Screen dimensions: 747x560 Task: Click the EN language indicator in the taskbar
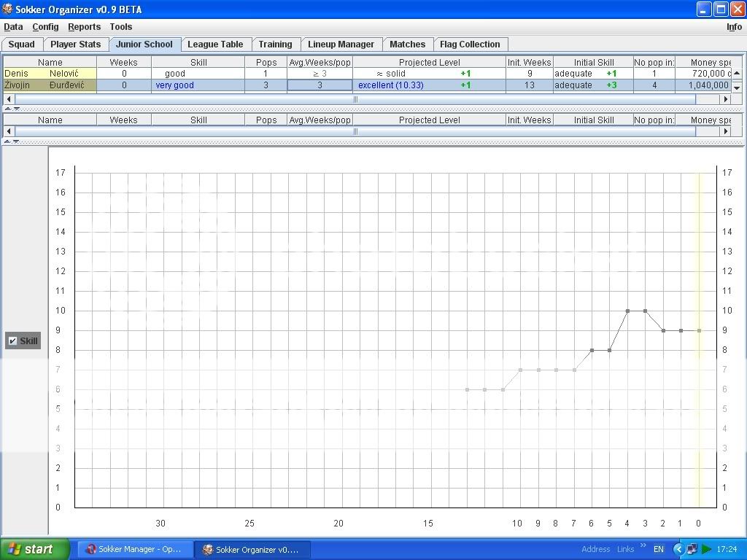point(659,549)
